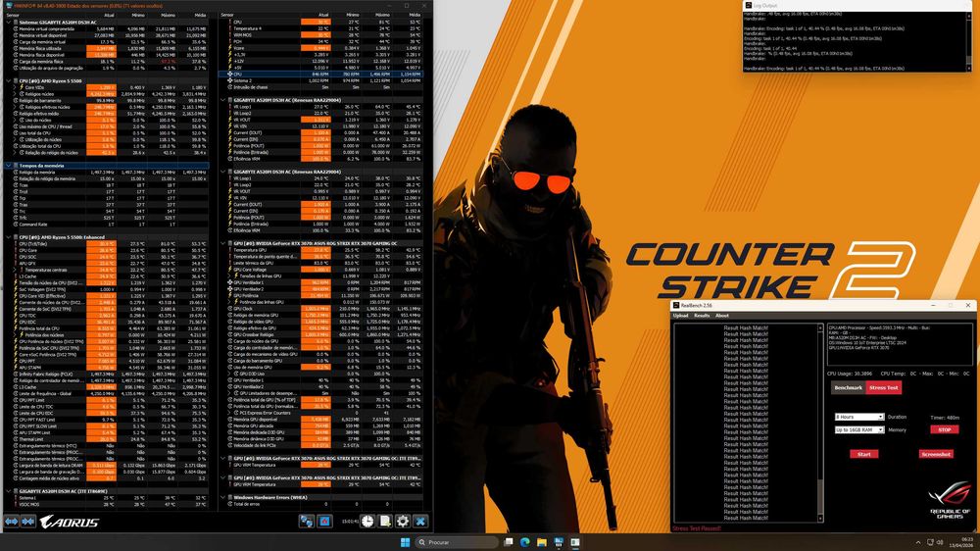The image size is (980, 551).
Task: Click HWiNFO shrink layout arrows icon
Action: [27, 521]
